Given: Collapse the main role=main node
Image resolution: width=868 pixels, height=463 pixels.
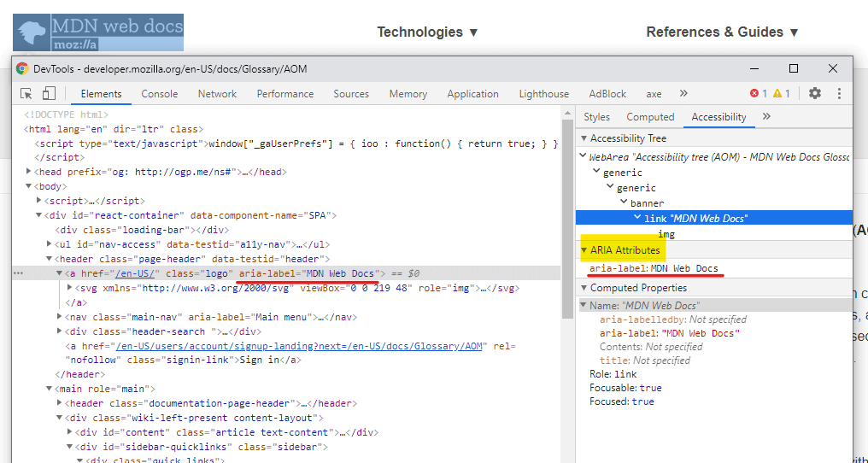Looking at the screenshot, I should click(x=50, y=389).
